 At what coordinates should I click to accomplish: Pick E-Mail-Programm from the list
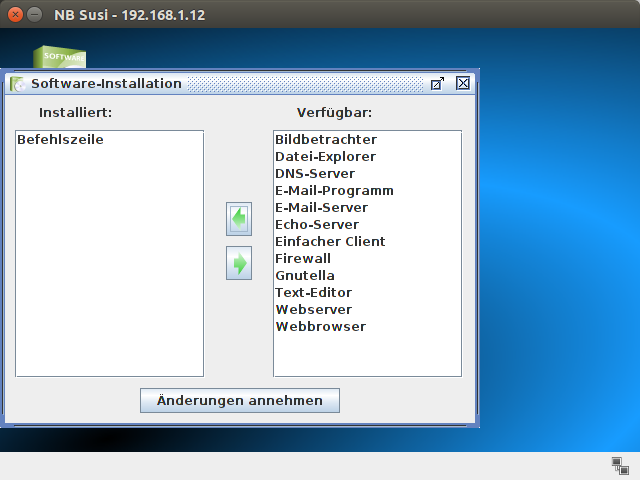334,191
